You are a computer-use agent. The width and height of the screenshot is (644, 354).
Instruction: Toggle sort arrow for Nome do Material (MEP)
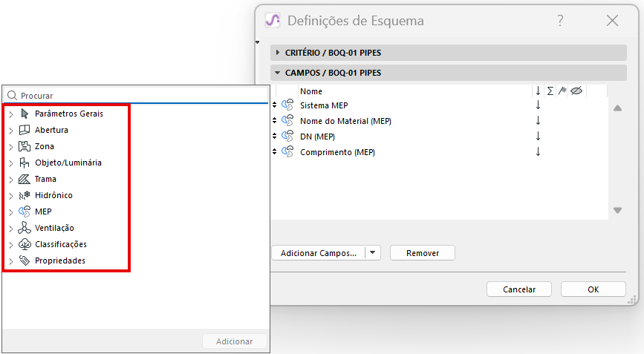[x=538, y=121]
